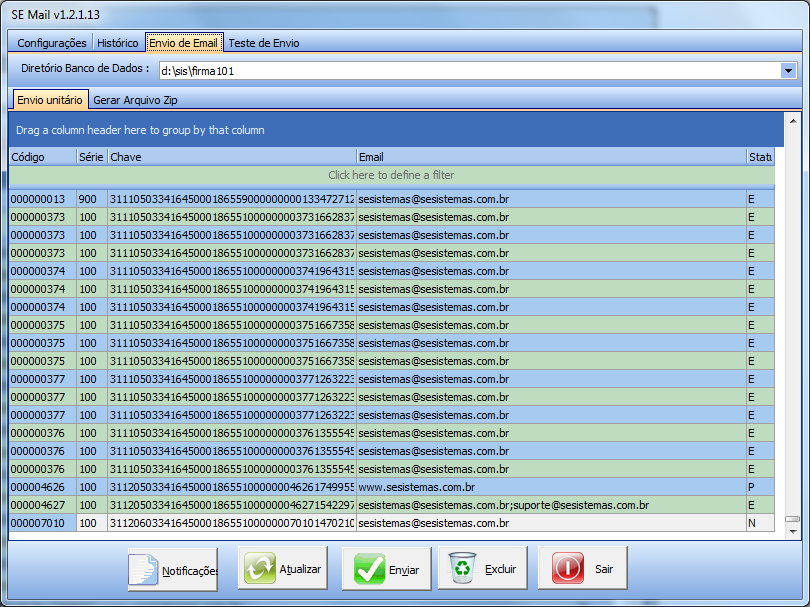This screenshot has width=810, height=607.
Task: Click the Chave column header
Action: [x=231, y=157]
